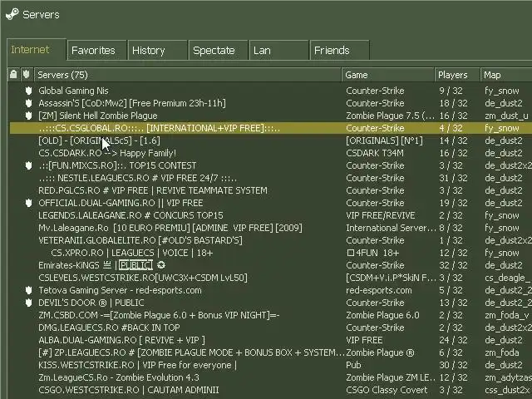Click the css_dust2x map cell
Screen dimensions: 532x399
click(x=507, y=390)
